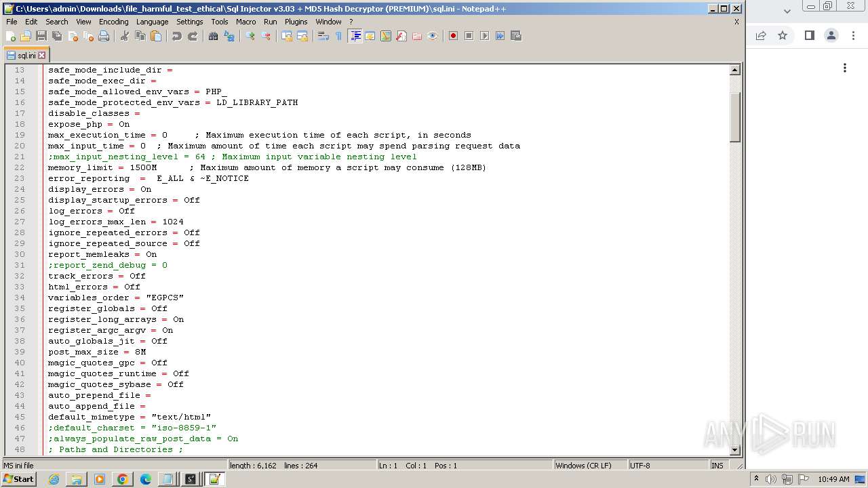Close the current document via toolbar
The height and width of the screenshot is (488, 868).
click(x=73, y=36)
